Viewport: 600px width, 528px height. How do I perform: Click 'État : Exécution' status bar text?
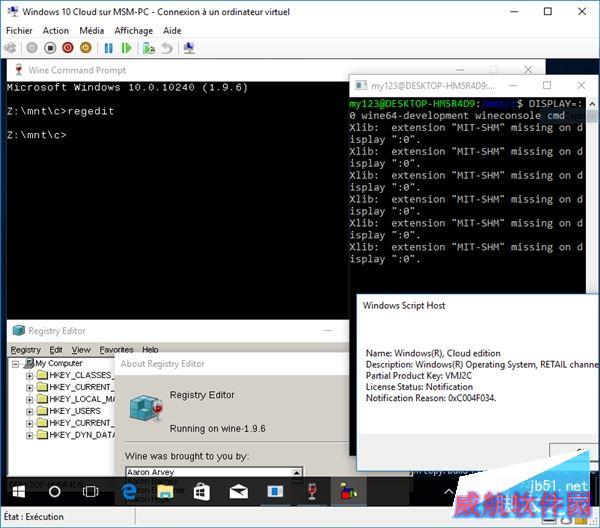click(34, 517)
